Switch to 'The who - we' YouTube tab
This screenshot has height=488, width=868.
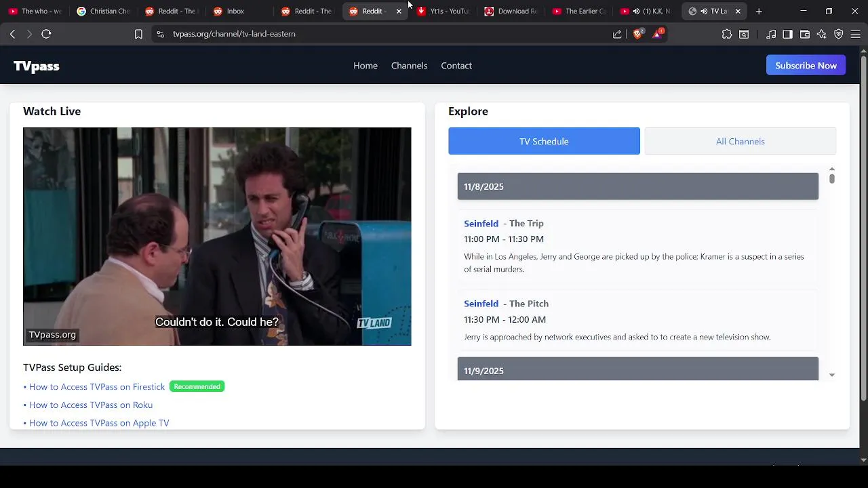pyautogui.click(x=35, y=11)
